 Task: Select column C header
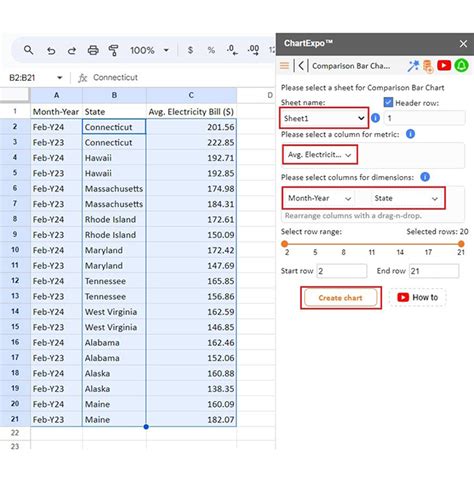191,95
